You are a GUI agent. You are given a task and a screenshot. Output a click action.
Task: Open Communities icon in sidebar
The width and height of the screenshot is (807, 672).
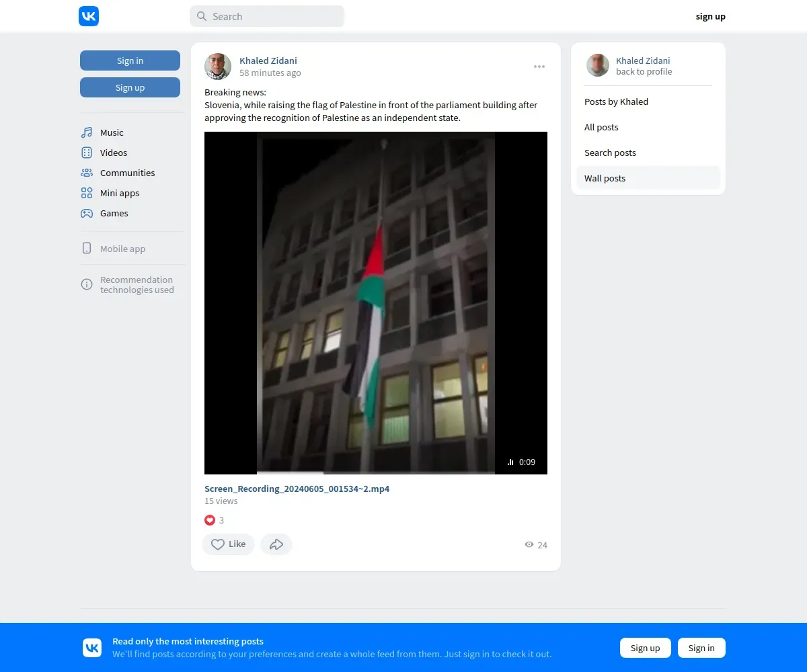(x=87, y=173)
